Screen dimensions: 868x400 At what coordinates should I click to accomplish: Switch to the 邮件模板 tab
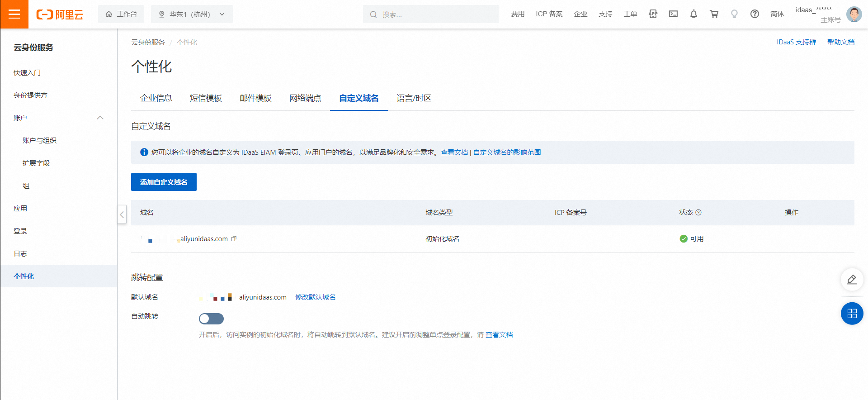pyautogui.click(x=255, y=98)
